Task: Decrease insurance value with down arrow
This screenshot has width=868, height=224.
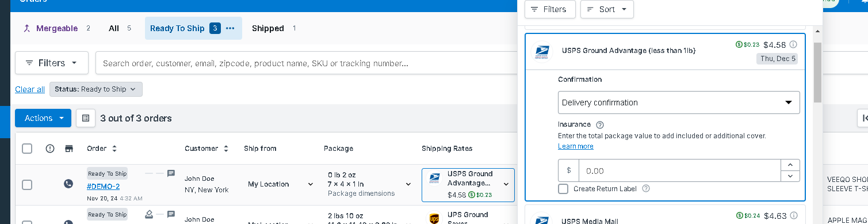Action: [x=790, y=177]
